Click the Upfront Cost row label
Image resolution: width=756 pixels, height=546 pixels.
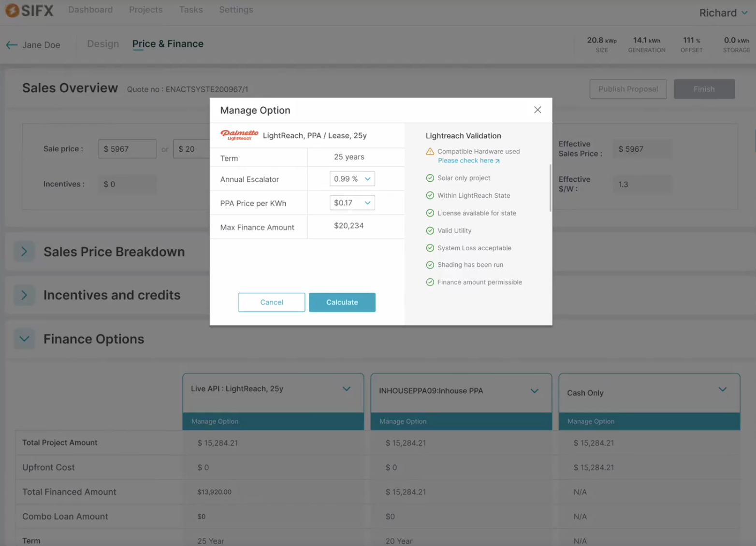point(48,467)
